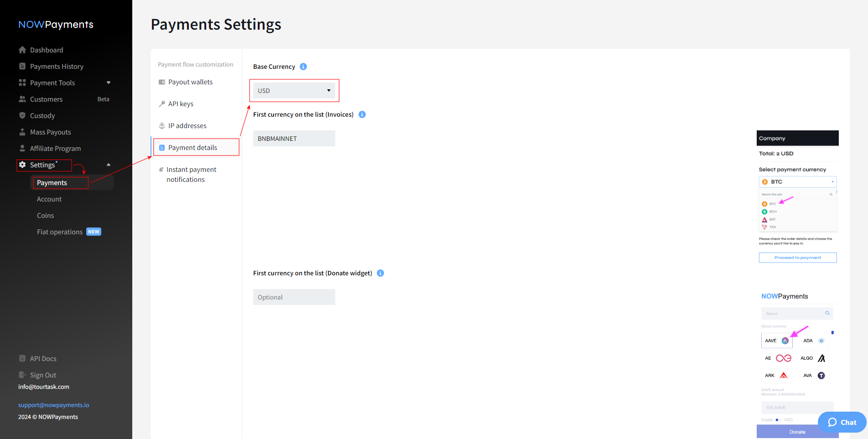Click the Mass Payouts upload icon
The image size is (868, 439).
click(x=22, y=132)
